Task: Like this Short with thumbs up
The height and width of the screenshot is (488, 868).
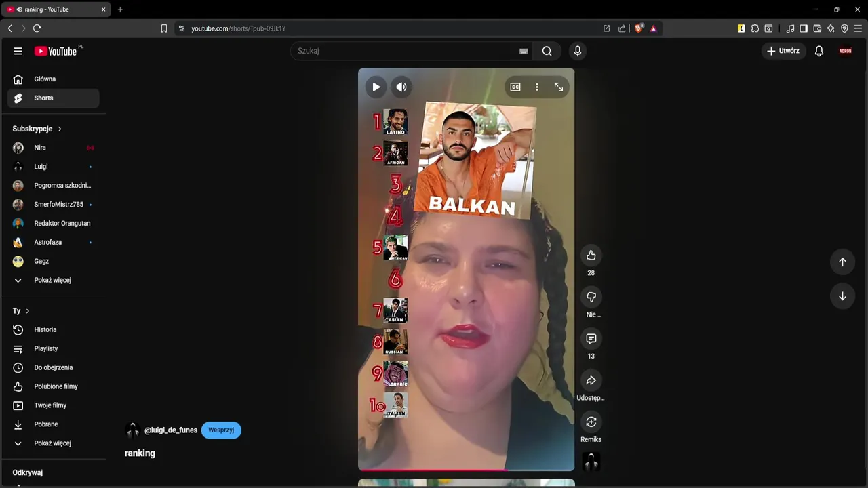Action: pyautogui.click(x=591, y=256)
